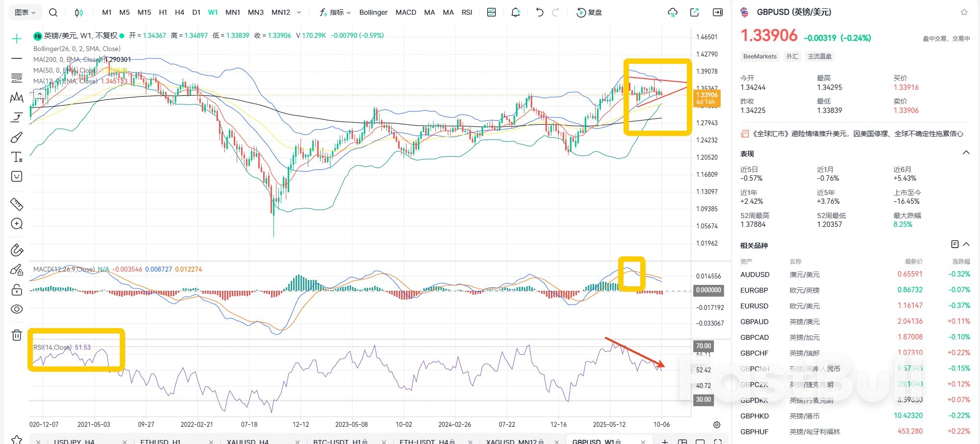The height and width of the screenshot is (444, 980).
Task: Create a new price alert
Action: (x=515, y=12)
